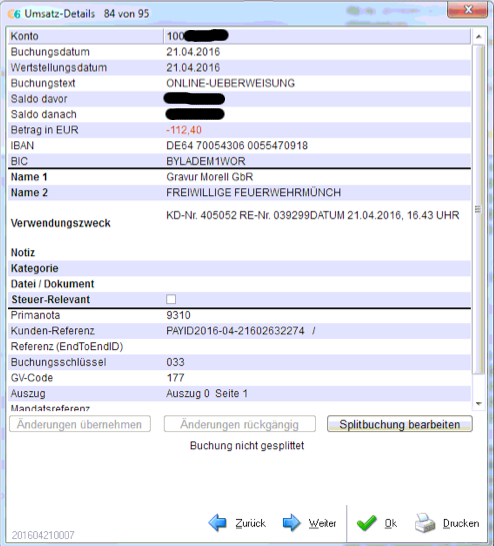494x546 pixels.
Task: Click the Wertstellungsdatum value 21.04.2016
Action: pos(193,68)
